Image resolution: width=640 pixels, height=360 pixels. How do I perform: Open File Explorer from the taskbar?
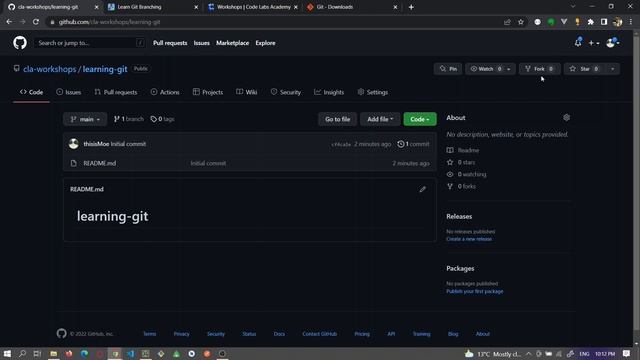click(53, 353)
